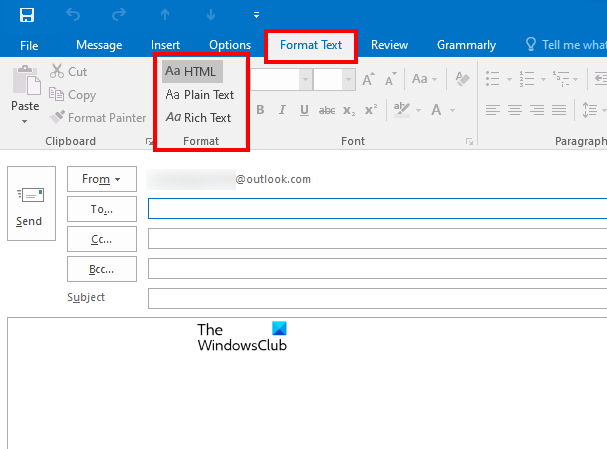
Task: Click the Center alignment icon
Action: coord(515,110)
